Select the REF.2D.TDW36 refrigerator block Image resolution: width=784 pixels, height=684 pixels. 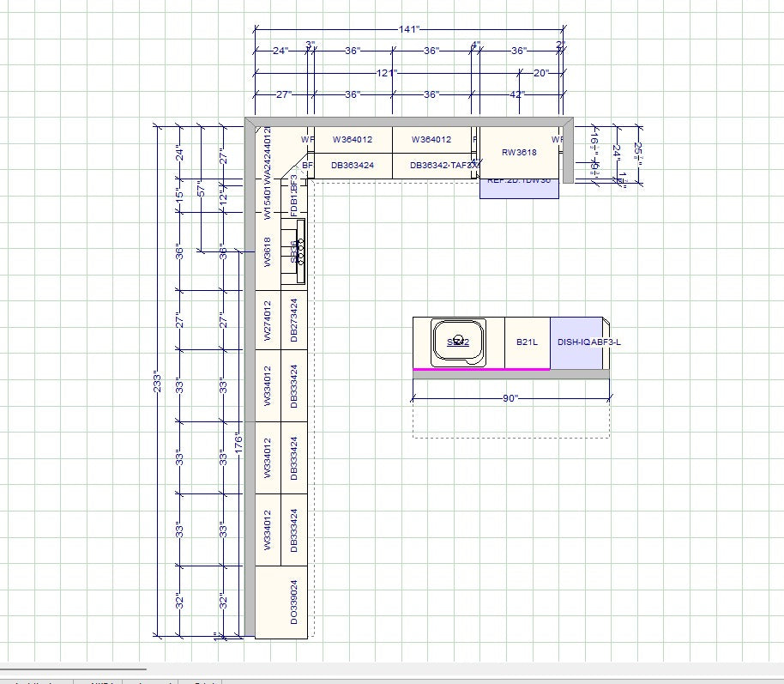pyautogui.click(x=519, y=188)
